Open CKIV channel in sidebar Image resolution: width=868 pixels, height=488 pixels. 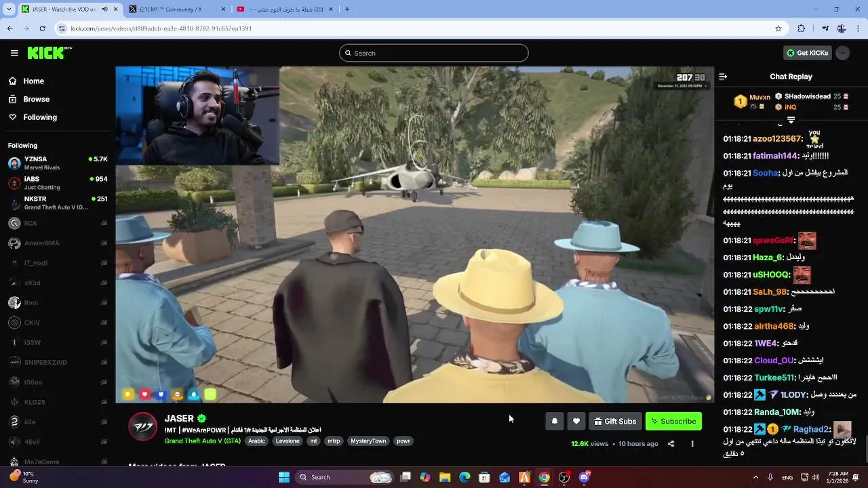tap(58, 323)
